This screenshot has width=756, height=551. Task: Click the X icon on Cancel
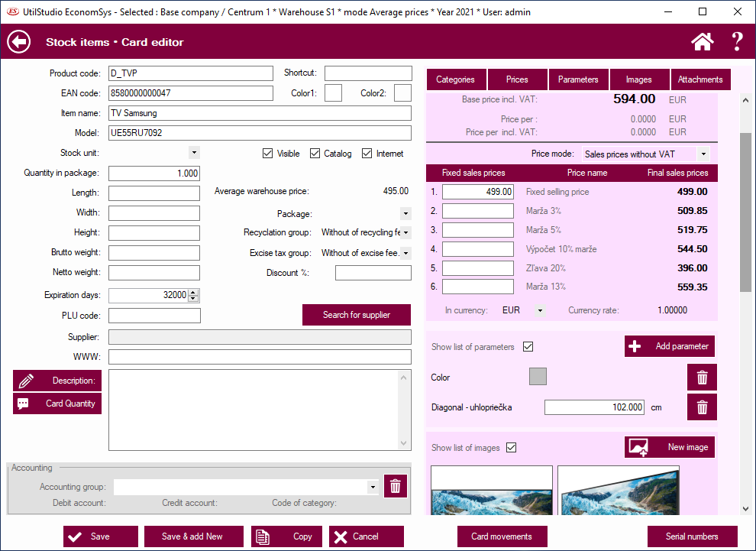tap(341, 536)
